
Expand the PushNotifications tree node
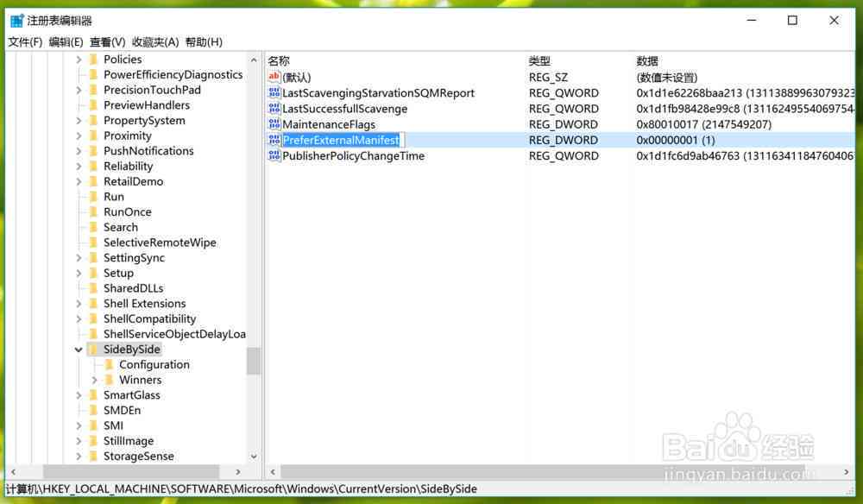click(x=79, y=151)
